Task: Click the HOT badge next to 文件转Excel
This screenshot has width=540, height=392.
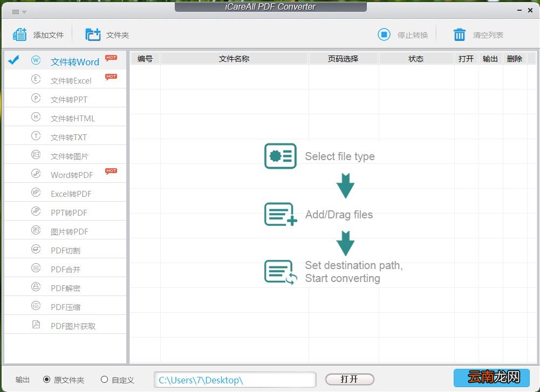Action: tap(111, 77)
